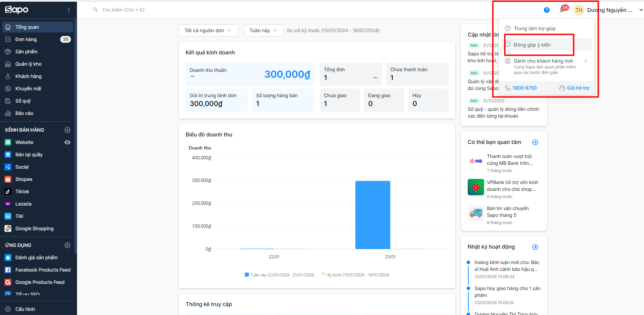Open Tuần này period dropdown
The image size is (644, 315).
[264, 30]
